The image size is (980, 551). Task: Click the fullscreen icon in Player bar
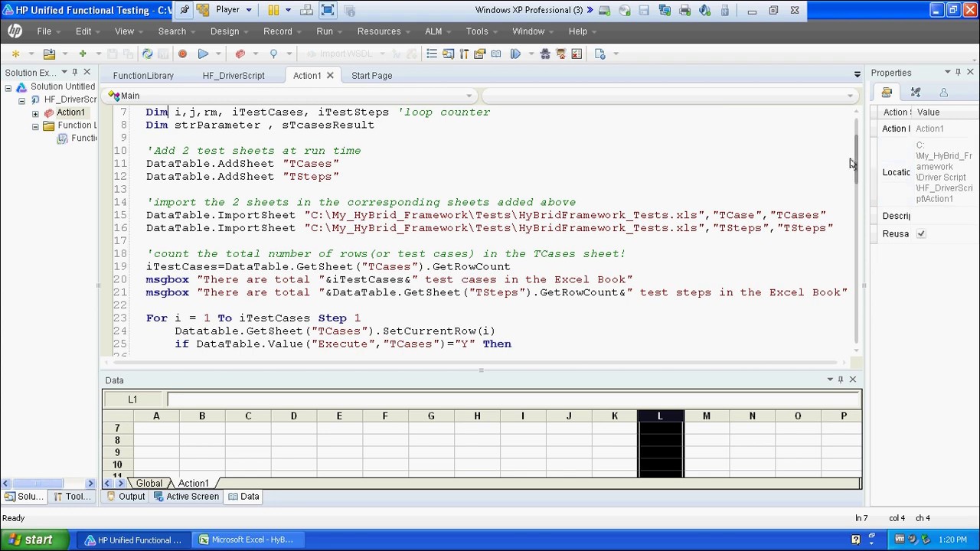point(328,10)
